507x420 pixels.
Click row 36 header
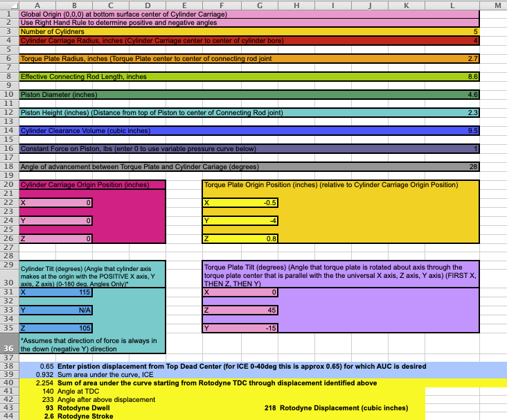(9, 343)
